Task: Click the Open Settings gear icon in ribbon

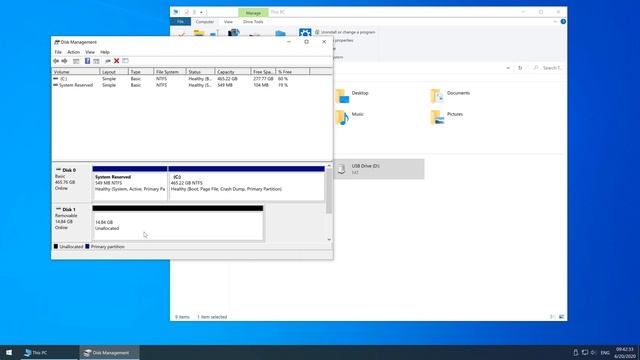Action: click(305, 33)
